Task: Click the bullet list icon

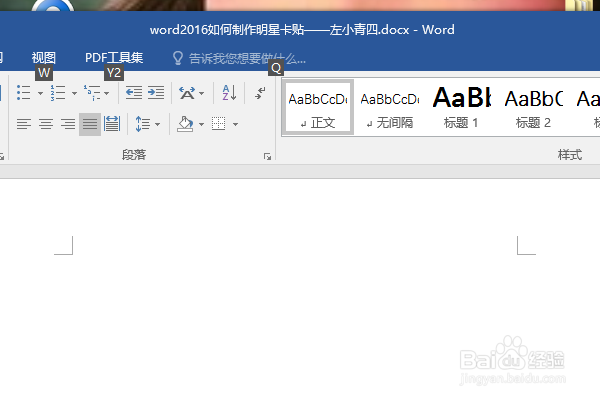Action: (x=24, y=93)
